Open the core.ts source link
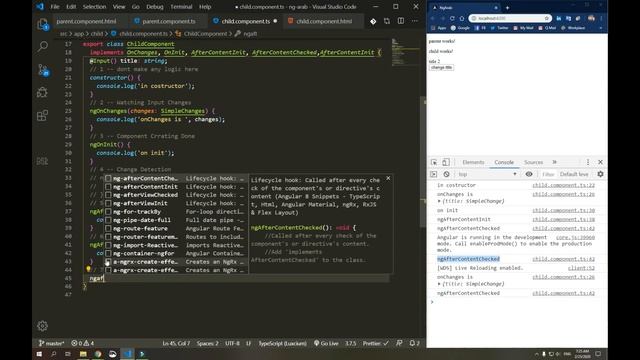 click(x=575, y=237)
